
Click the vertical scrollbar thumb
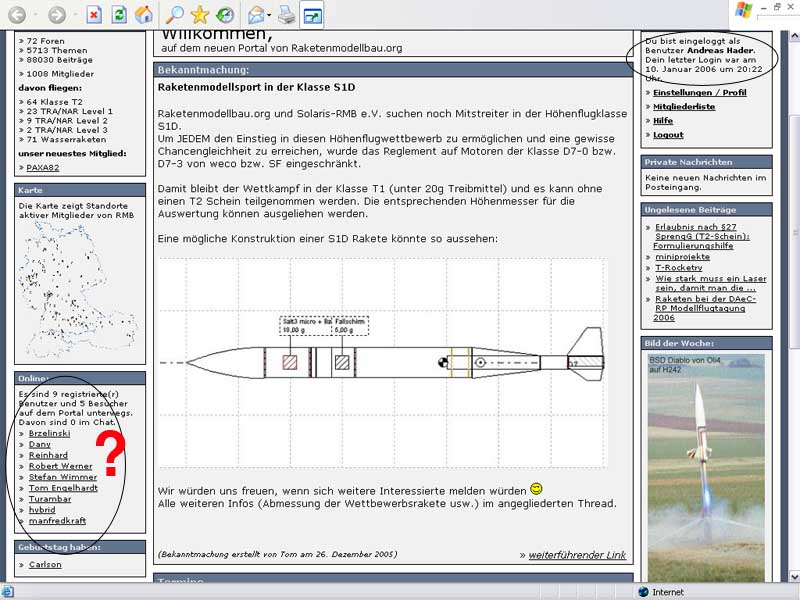pos(794,233)
